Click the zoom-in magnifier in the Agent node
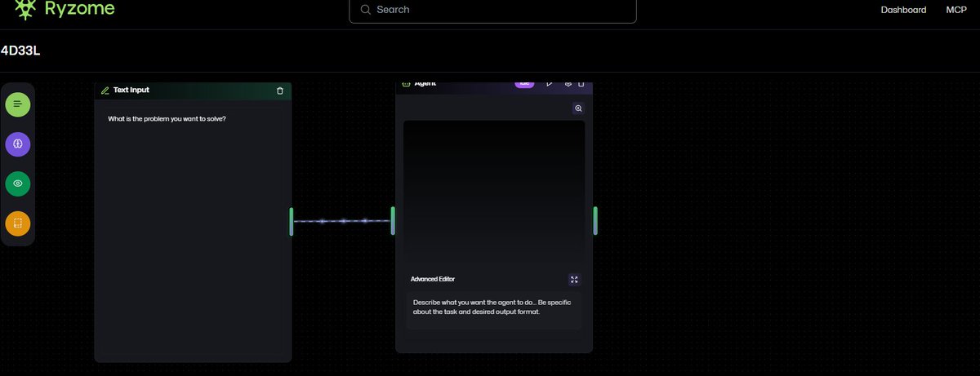 click(578, 108)
